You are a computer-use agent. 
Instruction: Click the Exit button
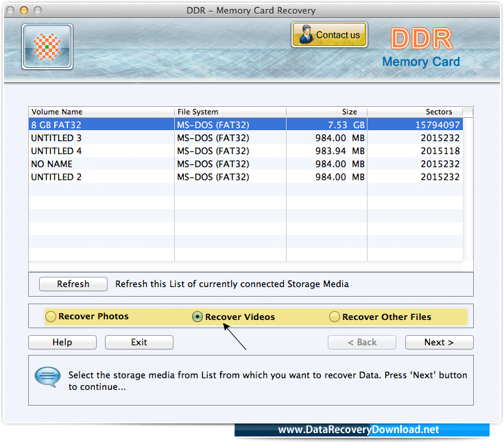pos(139,342)
